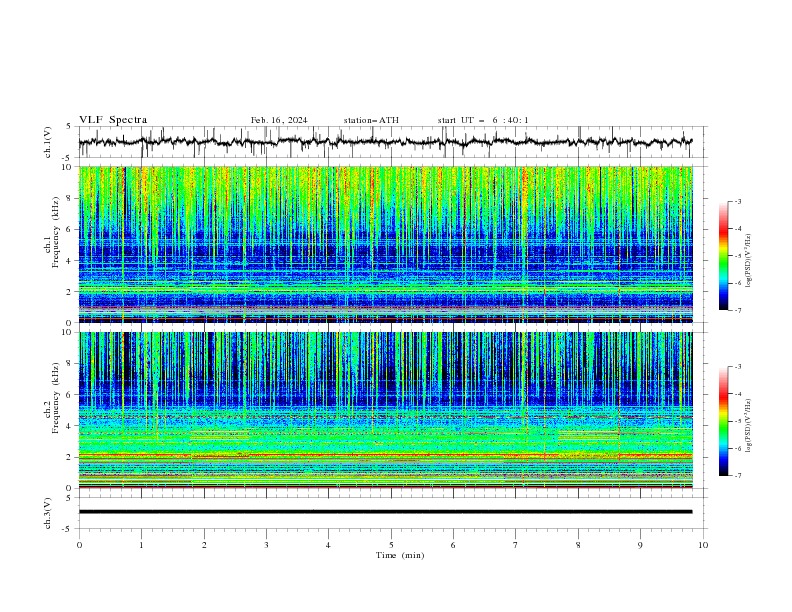
Task: Click the ch.2 spectrogram panel
Action: pyautogui.click(x=385, y=410)
